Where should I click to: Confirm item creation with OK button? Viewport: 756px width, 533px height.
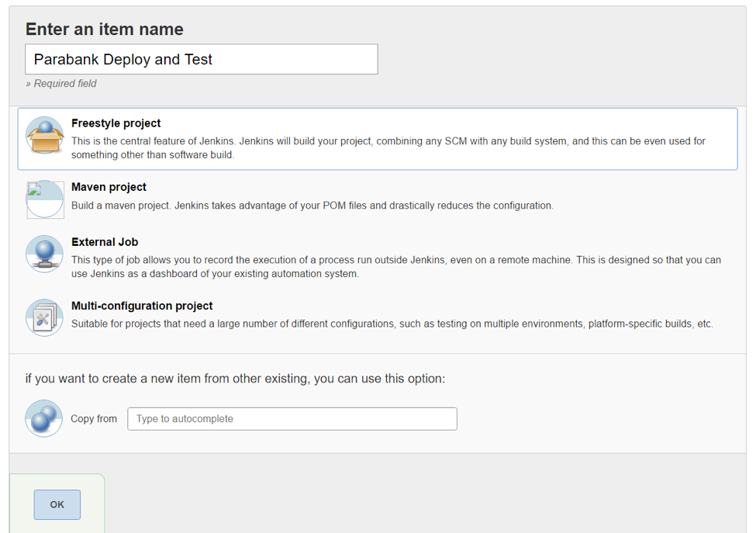pyautogui.click(x=57, y=504)
